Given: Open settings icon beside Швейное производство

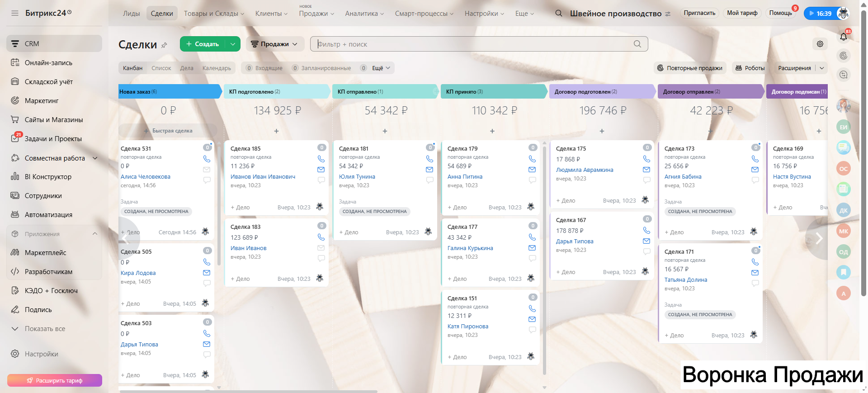Looking at the screenshot, I should click(668, 14).
